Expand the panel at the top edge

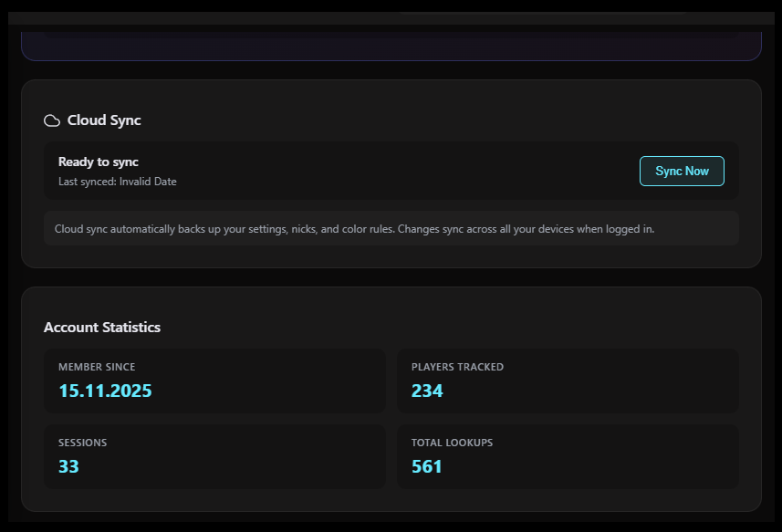391,41
